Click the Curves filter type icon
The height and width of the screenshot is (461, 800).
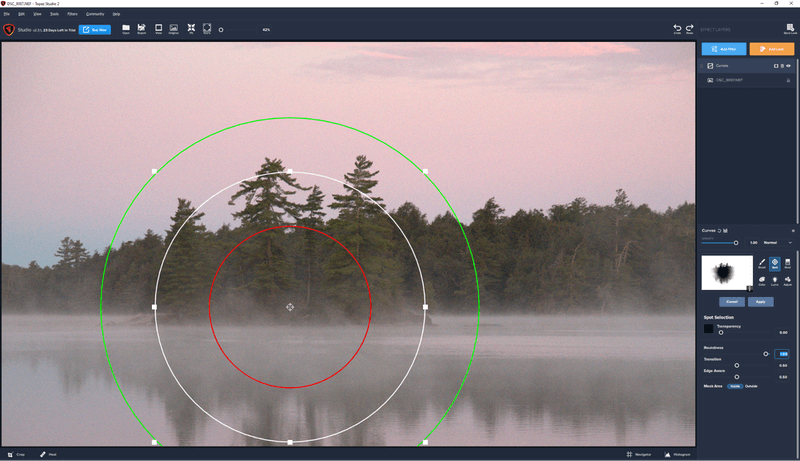tap(710, 66)
